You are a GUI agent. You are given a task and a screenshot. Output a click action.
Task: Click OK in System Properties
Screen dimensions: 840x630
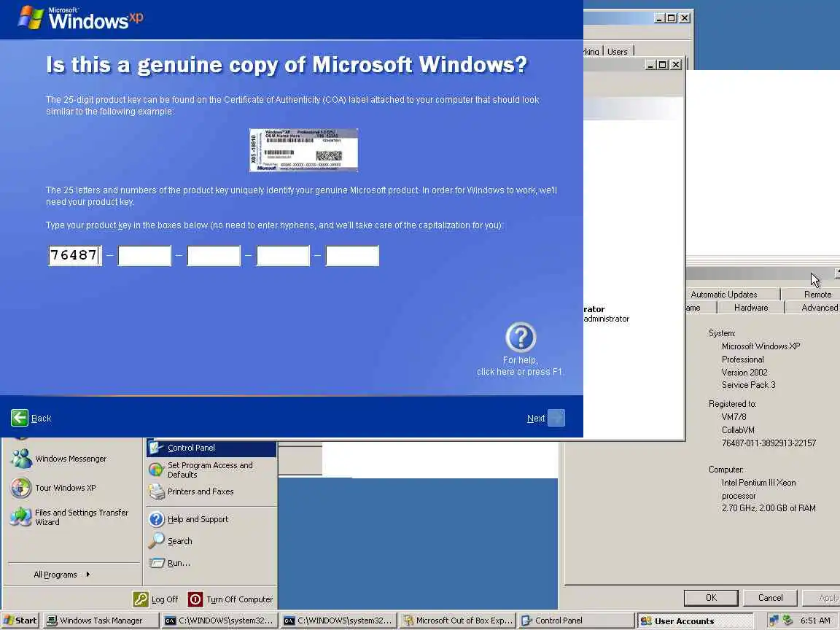click(711, 597)
